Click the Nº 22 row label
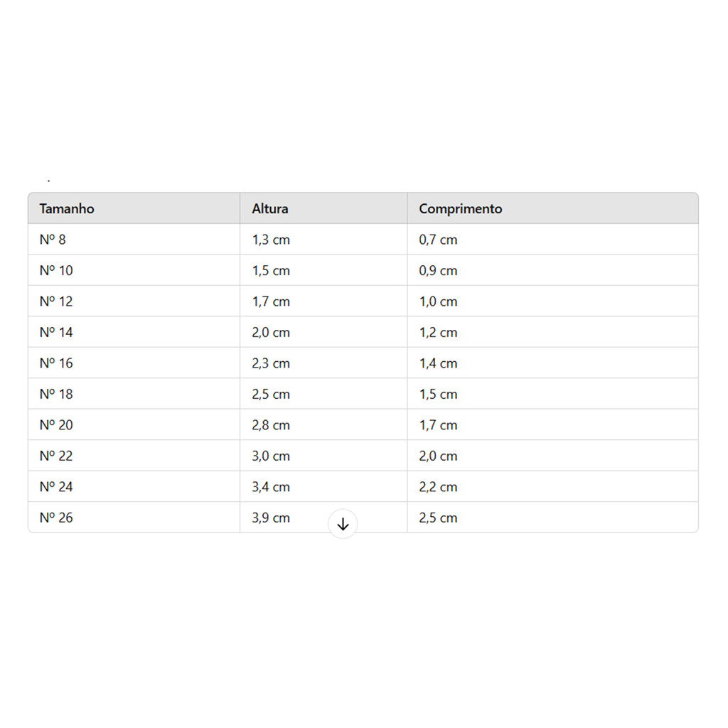This screenshot has width=728, height=728. 56,456
